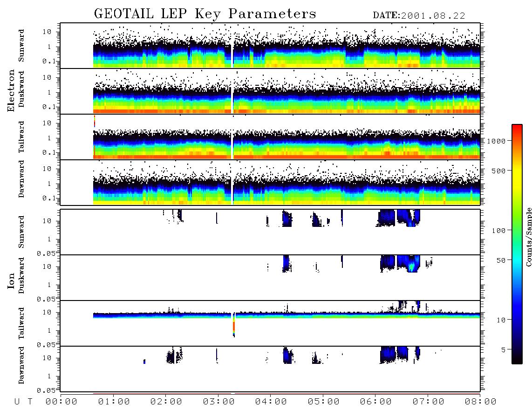This screenshot has width=532, height=410.
Task: Select the Electron "Tailward" panel label
Action: click(21, 137)
